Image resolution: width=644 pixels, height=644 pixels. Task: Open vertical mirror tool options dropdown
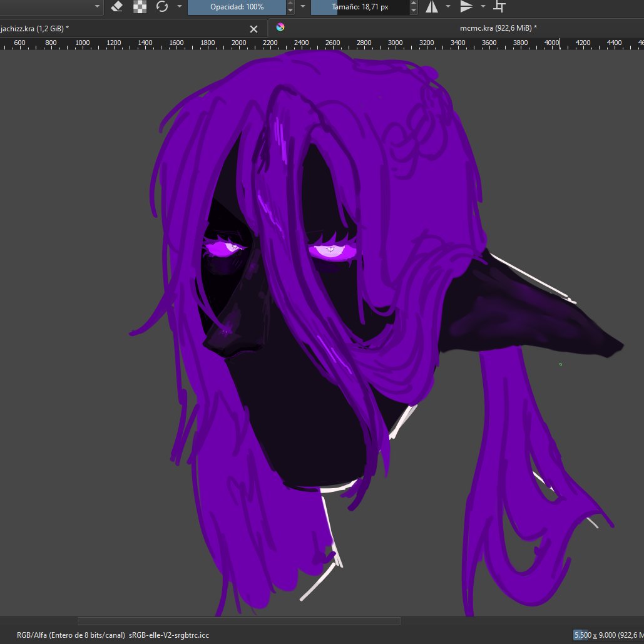click(483, 6)
